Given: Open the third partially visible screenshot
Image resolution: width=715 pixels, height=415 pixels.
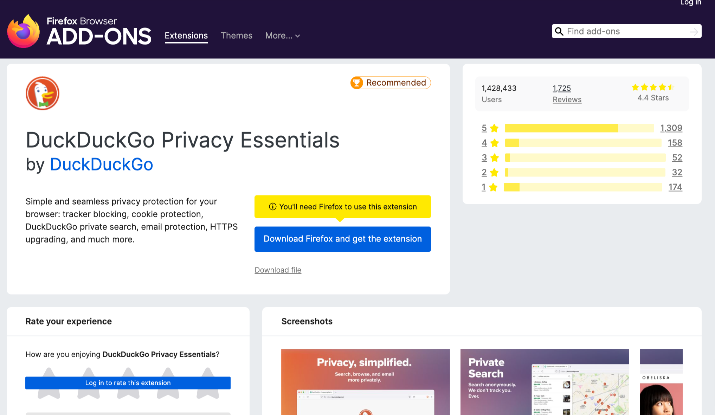Looking at the screenshot, I should click(661, 382).
